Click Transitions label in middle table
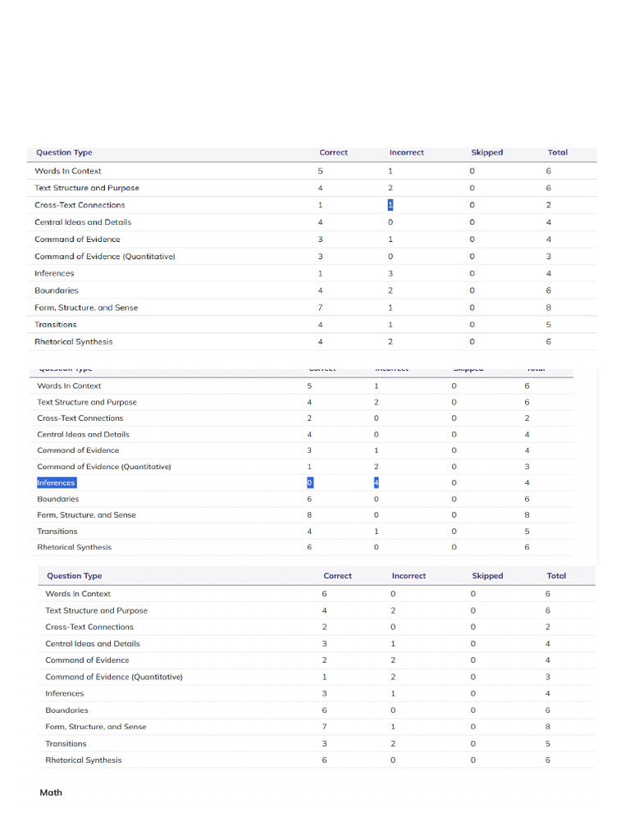 [57, 532]
